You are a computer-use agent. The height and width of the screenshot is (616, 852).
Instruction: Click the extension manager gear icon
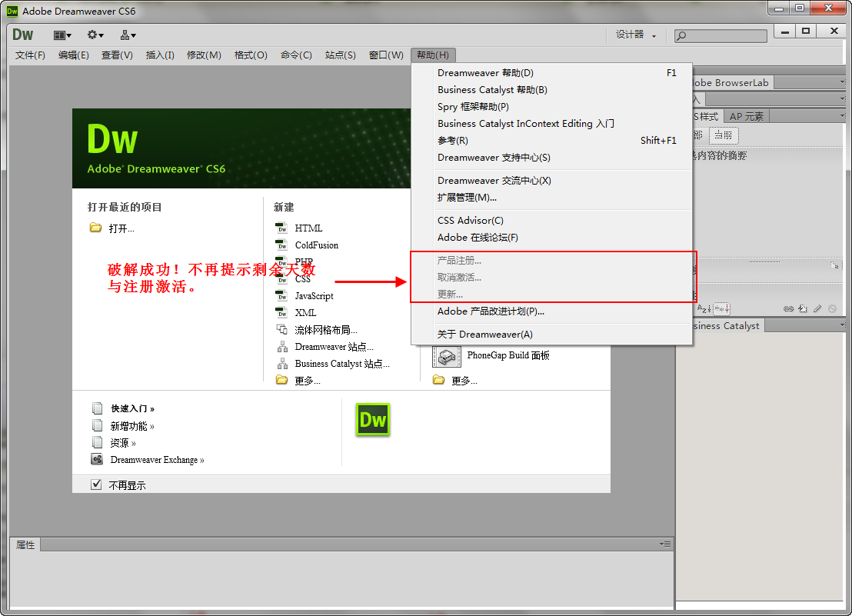tap(92, 34)
